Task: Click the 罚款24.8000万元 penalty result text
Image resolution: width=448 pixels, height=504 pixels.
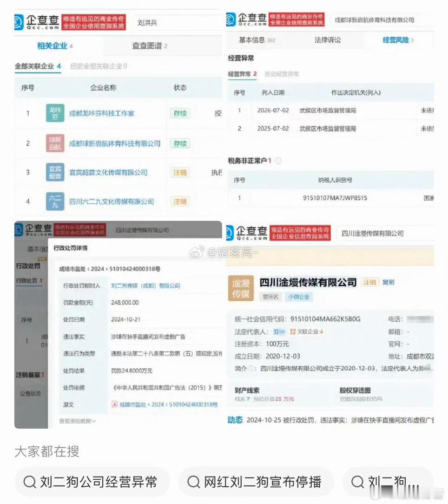Action: [132, 371]
